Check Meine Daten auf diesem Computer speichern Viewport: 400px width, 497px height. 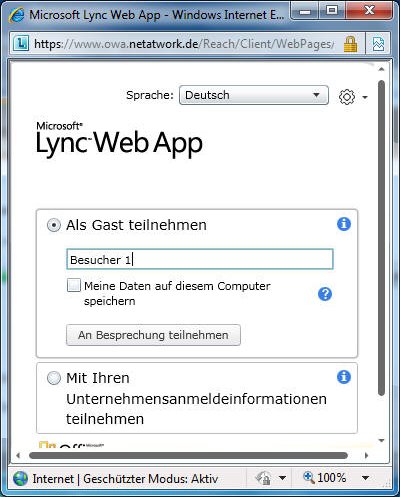(x=74, y=286)
